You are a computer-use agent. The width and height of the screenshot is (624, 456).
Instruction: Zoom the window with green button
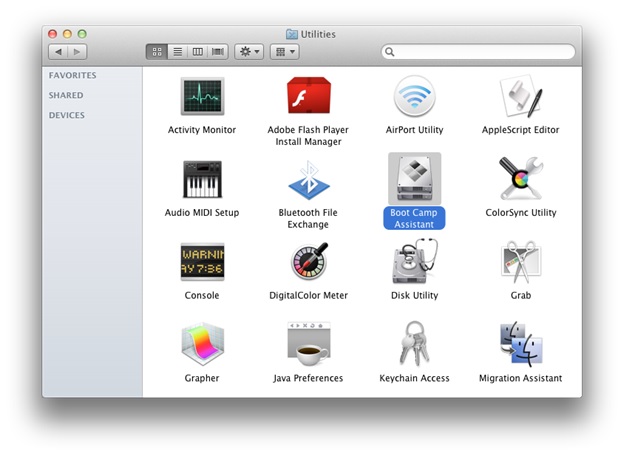pos(82,34)
